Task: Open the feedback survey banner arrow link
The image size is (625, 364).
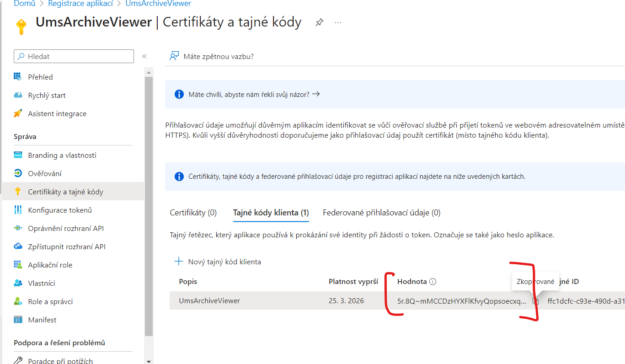Action: pos(315,94)
